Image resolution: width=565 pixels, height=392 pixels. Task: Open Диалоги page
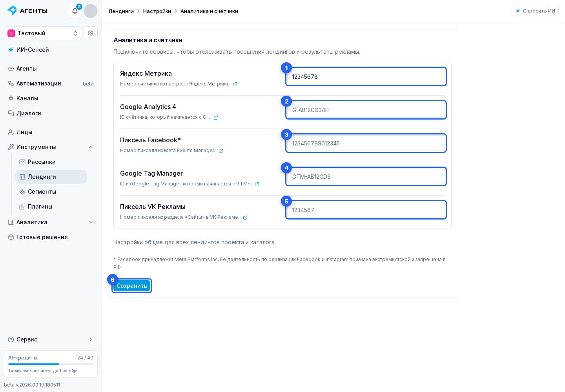(51, 113)
